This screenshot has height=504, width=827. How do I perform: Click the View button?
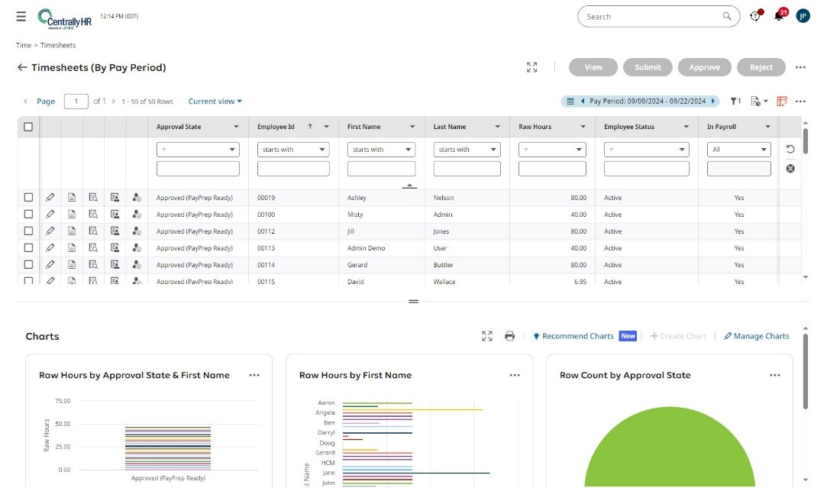tap(593, 67)
